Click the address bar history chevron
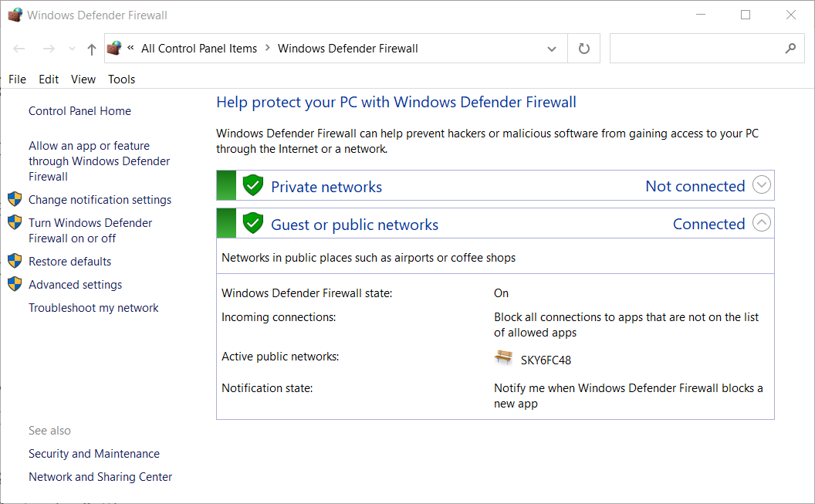 coord(552,49)
